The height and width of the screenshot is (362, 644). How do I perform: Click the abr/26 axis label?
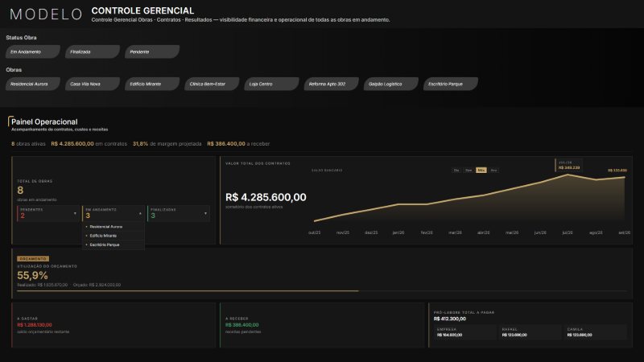click(x=484, y=232)
